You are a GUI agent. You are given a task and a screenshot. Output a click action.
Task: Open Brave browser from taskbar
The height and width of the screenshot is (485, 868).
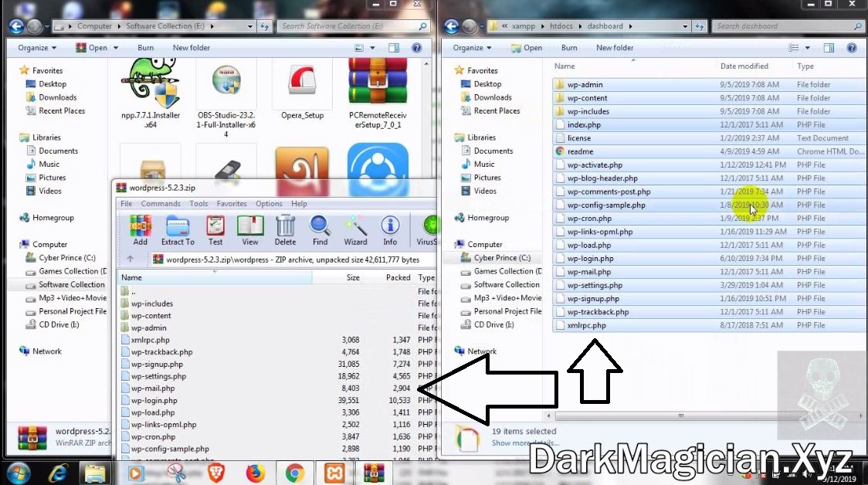pyautogui.click(x=216, y=473)
